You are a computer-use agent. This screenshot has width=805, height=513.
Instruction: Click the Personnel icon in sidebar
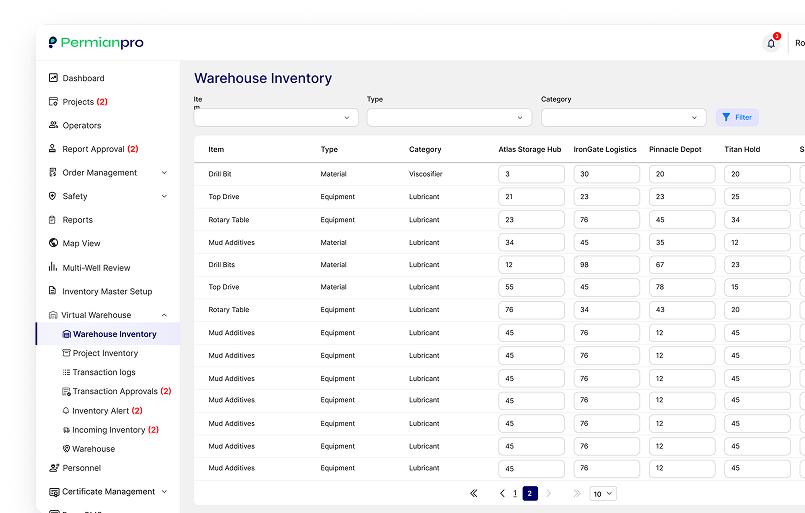[x=53, y=468]
